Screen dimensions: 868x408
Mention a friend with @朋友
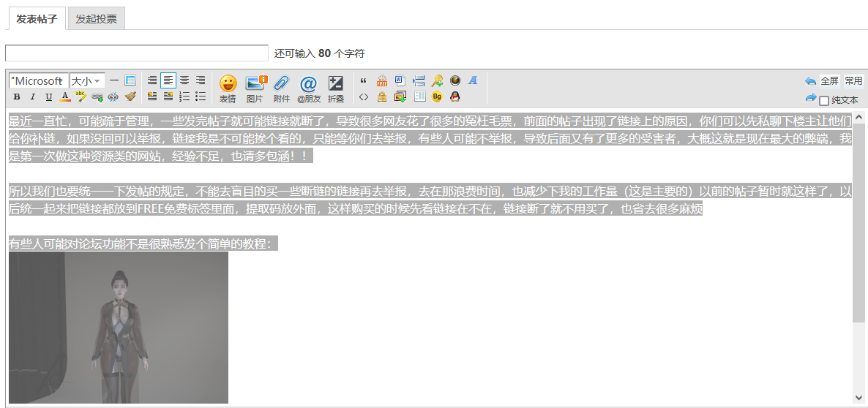pos(308,89)
